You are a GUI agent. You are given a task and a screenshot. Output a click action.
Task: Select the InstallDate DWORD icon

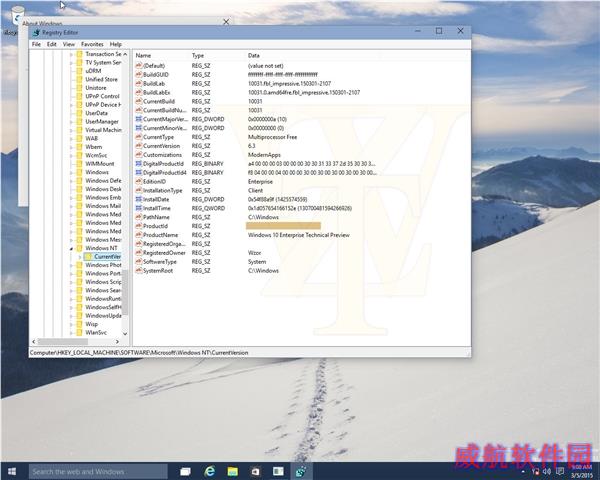(x=139, y=199)
